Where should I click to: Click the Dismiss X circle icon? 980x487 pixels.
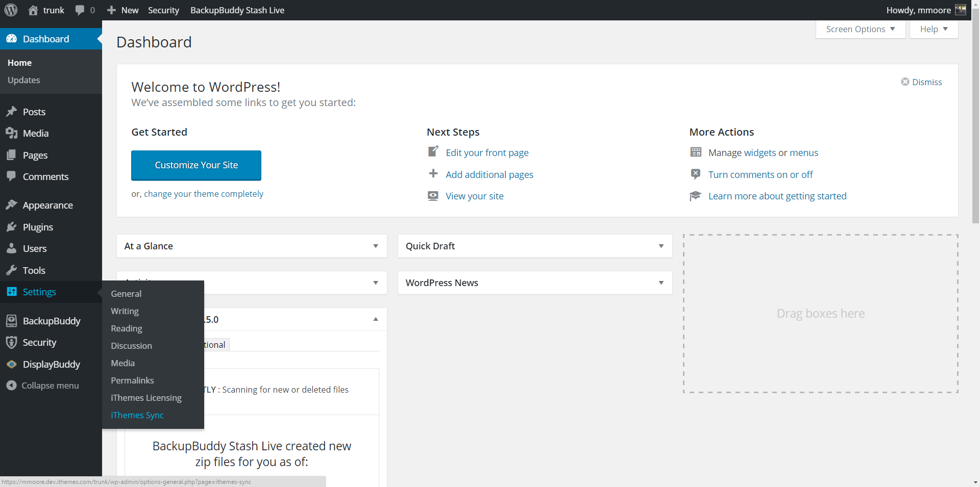click(x=905, y=82)
